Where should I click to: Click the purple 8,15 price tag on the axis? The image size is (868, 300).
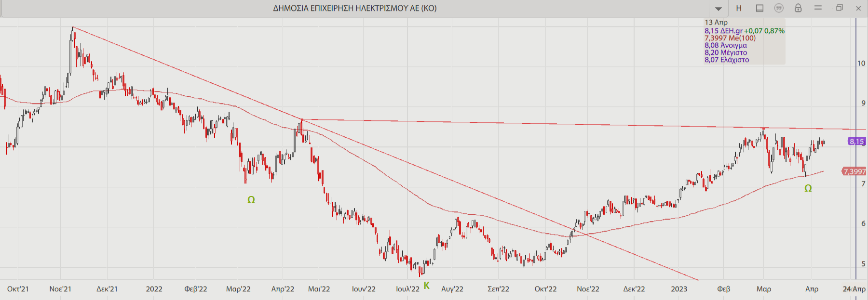click(x=857, y=142)
